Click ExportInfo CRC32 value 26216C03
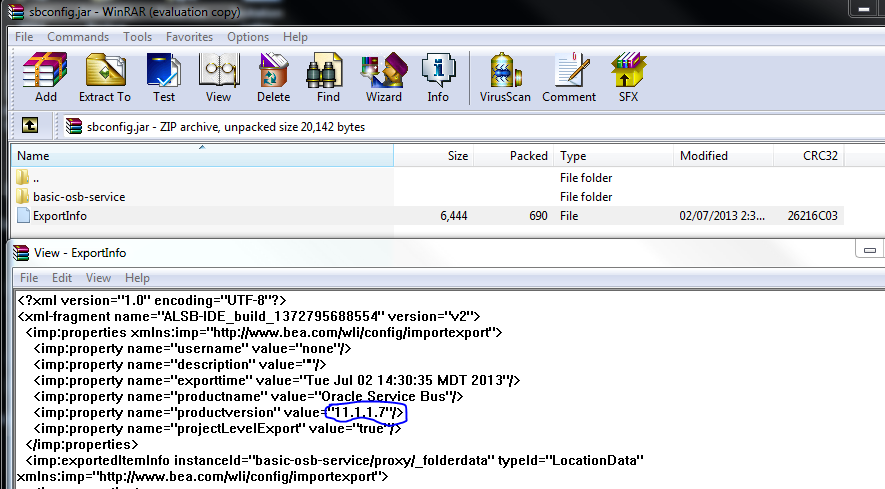 click(x=812, y=216)
